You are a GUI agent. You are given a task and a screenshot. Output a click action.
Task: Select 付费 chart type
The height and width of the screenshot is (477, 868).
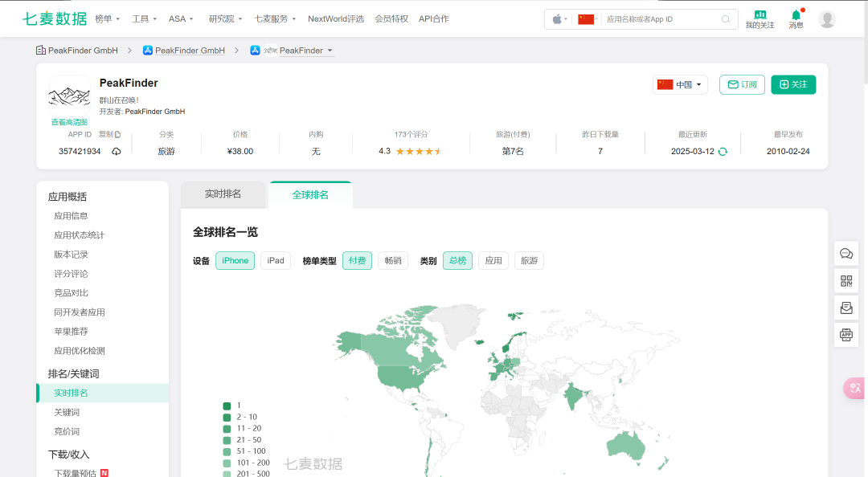[x=357, y=261]
